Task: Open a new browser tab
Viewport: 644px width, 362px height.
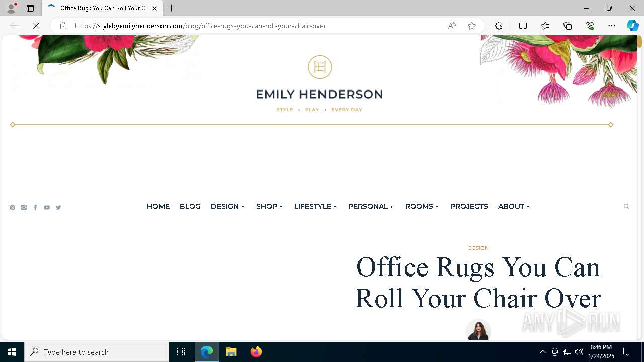Action: coord(172,8)
